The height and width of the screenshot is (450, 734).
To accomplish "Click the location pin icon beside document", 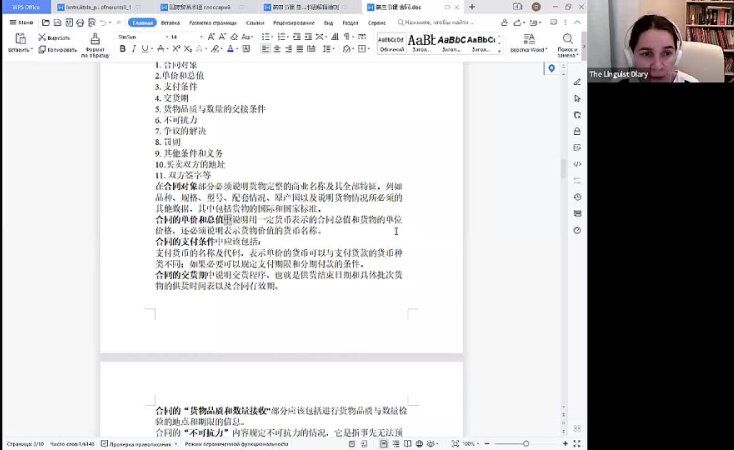I will 551,69.
